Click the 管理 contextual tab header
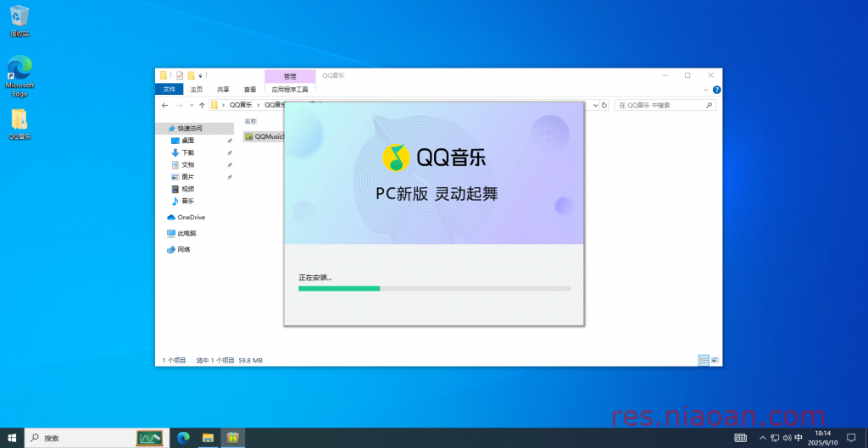 (x=290, y=76)
